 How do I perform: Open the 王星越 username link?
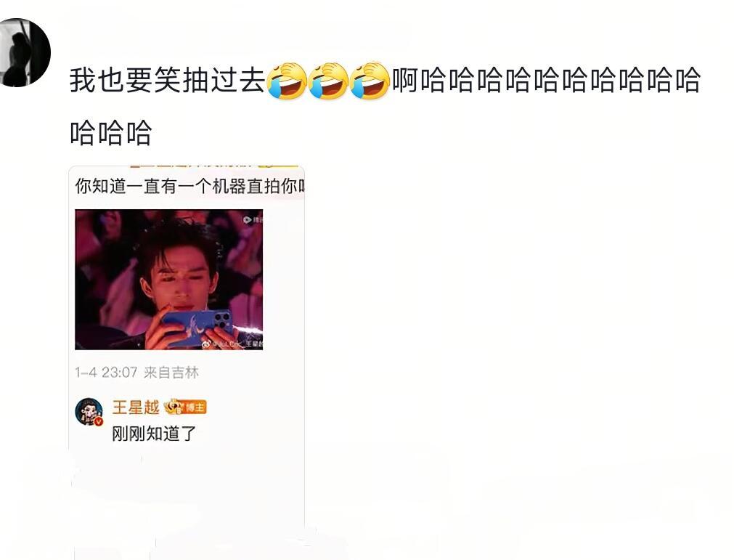pyautogui.click(x=136, y=407)
